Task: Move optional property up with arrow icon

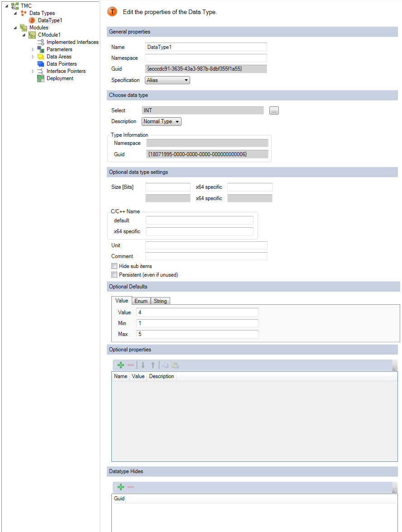Action: 153,365
